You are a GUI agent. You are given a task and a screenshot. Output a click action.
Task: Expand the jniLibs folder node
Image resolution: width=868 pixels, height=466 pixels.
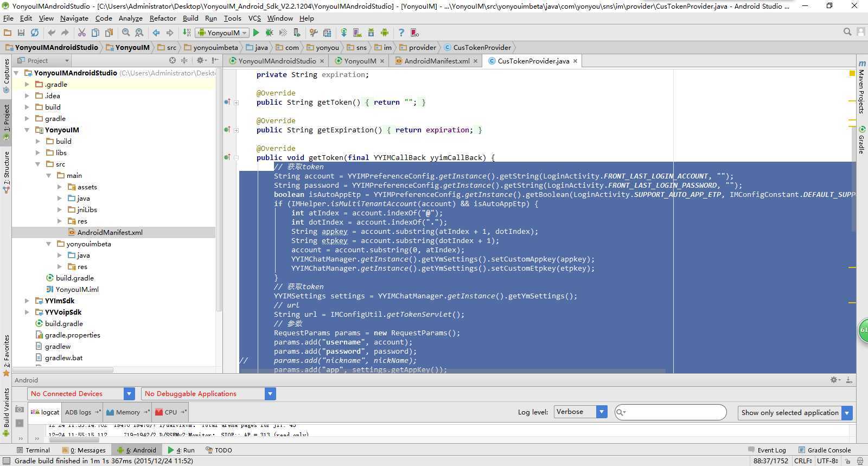point(59,209)
